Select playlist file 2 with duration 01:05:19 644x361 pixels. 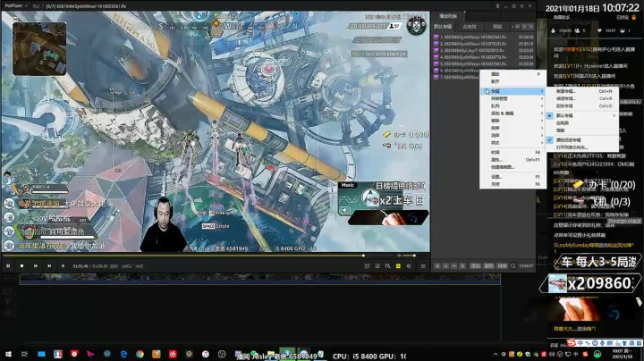click(x=483, y=44)
